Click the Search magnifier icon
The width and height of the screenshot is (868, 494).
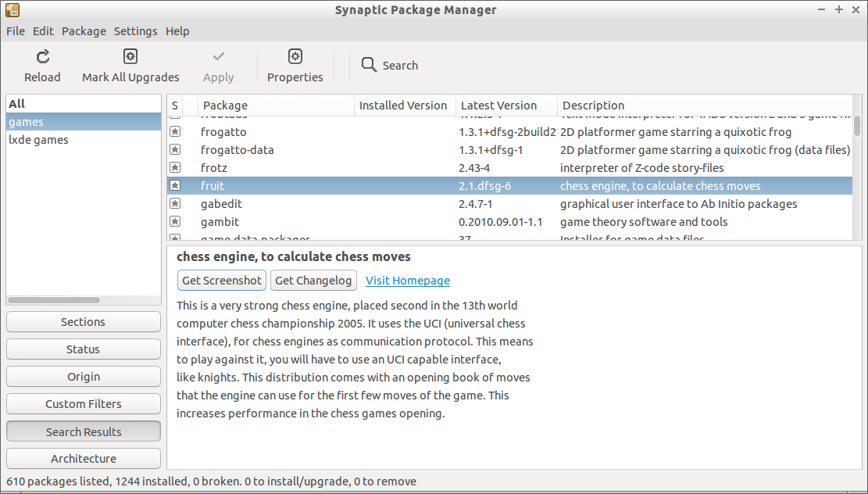pos(369,65)
